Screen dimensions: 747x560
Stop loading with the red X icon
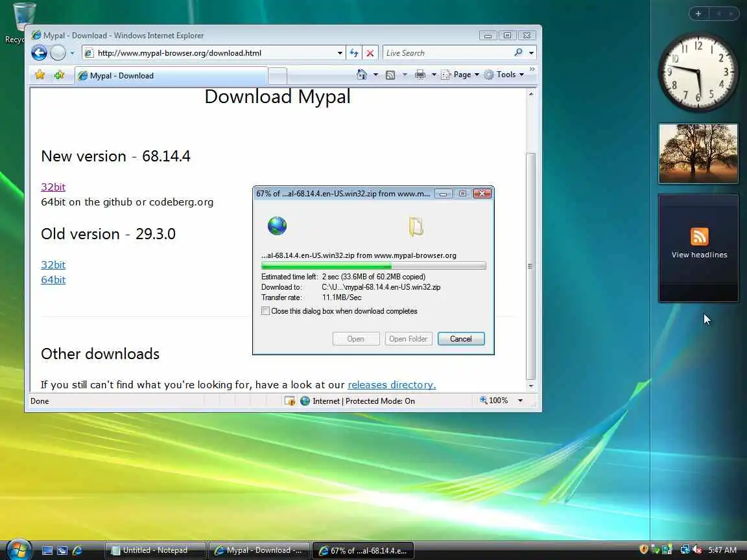[x=370, y=53]
